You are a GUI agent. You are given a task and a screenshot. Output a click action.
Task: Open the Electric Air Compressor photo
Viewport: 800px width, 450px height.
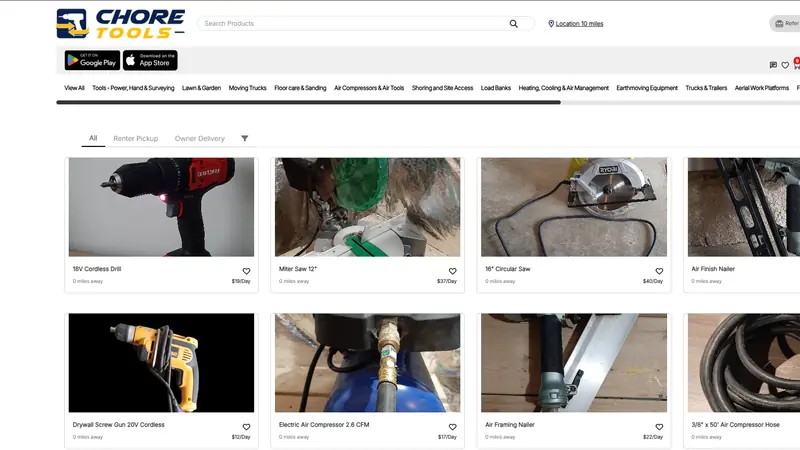point(367,363)
